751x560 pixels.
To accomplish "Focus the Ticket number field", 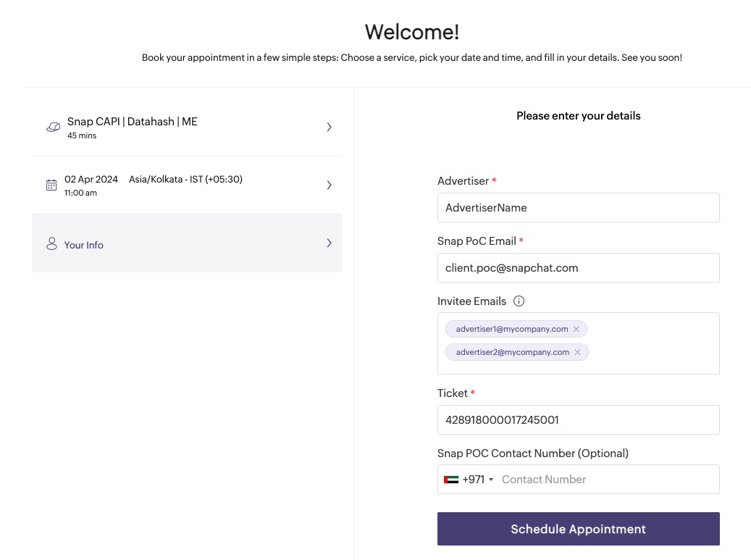I will tap(578, 420).
